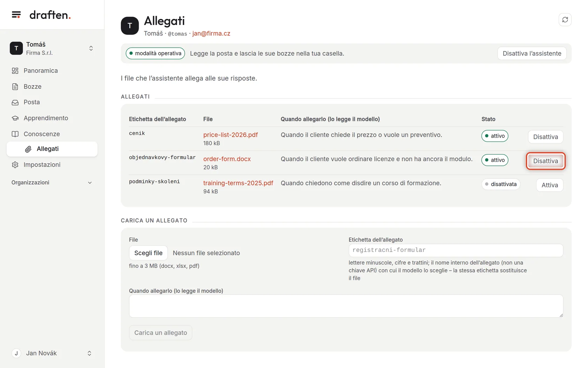Click the Posta inbox icon
Viewport: 588px width, 368px height.
click(x=15, y=102)
